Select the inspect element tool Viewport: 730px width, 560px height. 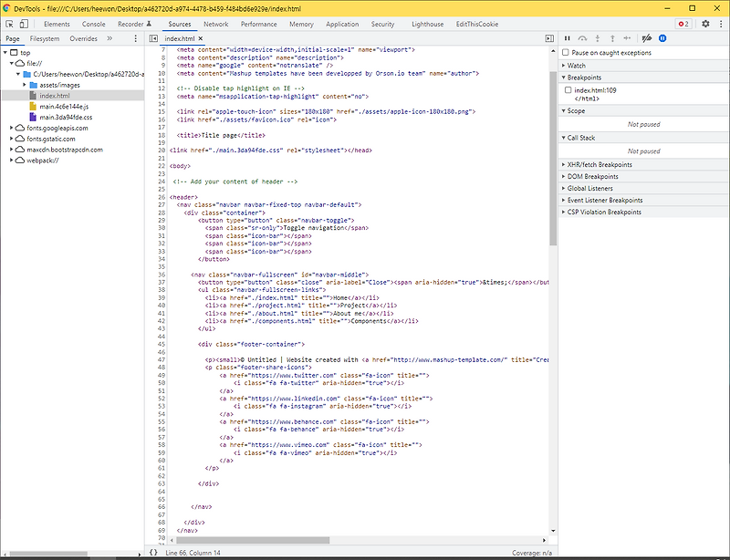[9, 25]
